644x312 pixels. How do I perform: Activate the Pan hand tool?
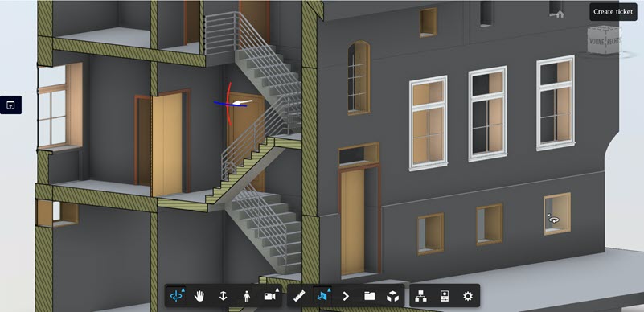(x=199, y=296)
